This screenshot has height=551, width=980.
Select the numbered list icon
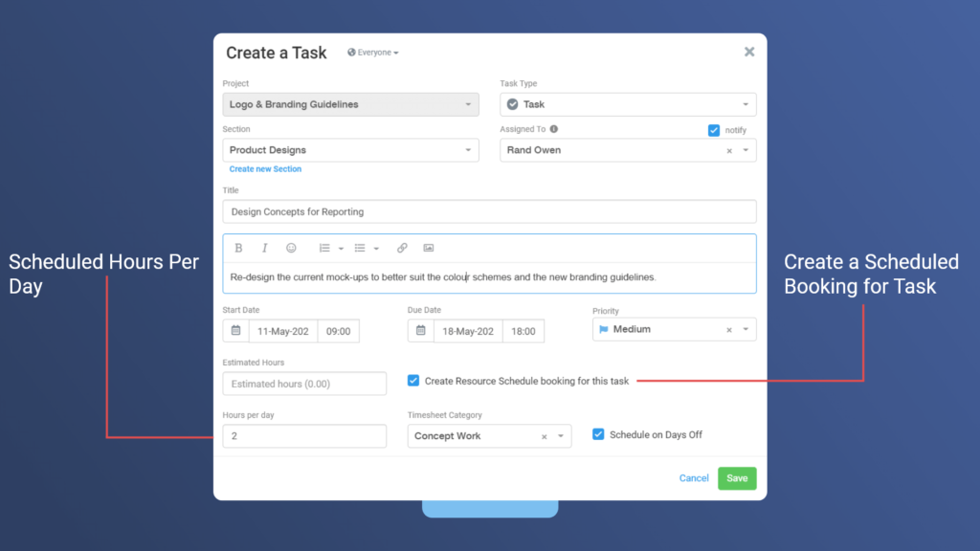point(323,248)
